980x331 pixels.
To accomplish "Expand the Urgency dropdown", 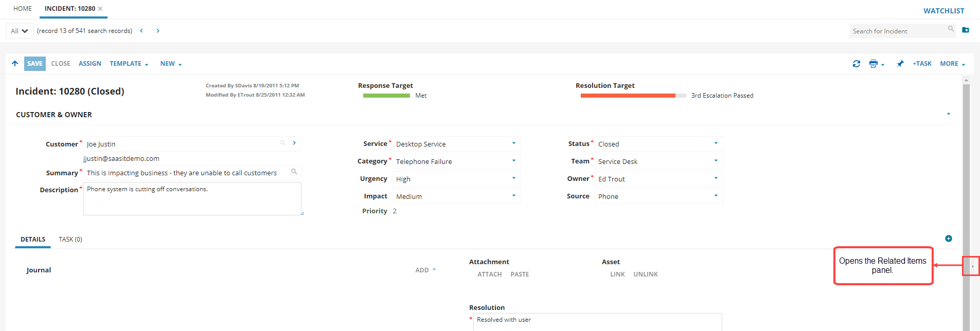I will (513, 178).
